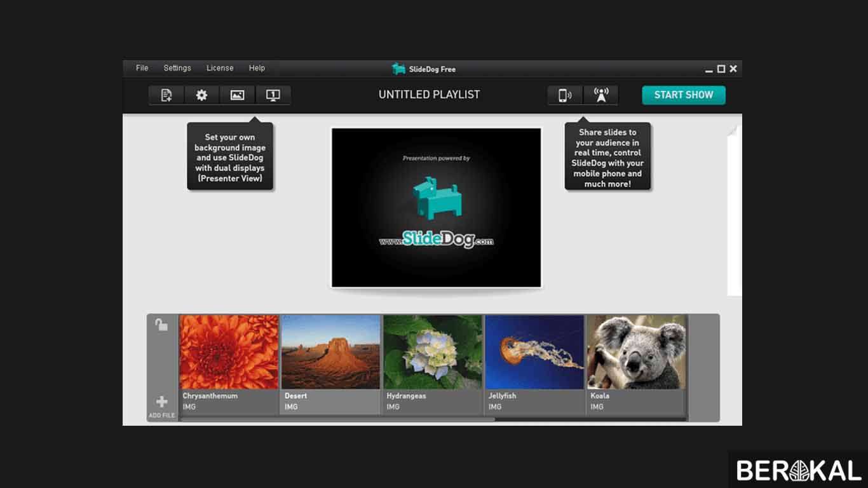Viewport: 868px width, 488px height.
Task: Click the new playlist document icon
Action: (166, 95)
